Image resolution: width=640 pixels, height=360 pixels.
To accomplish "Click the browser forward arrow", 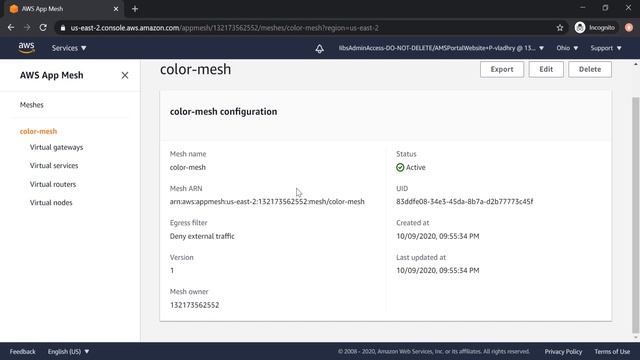I will (27, 28).
